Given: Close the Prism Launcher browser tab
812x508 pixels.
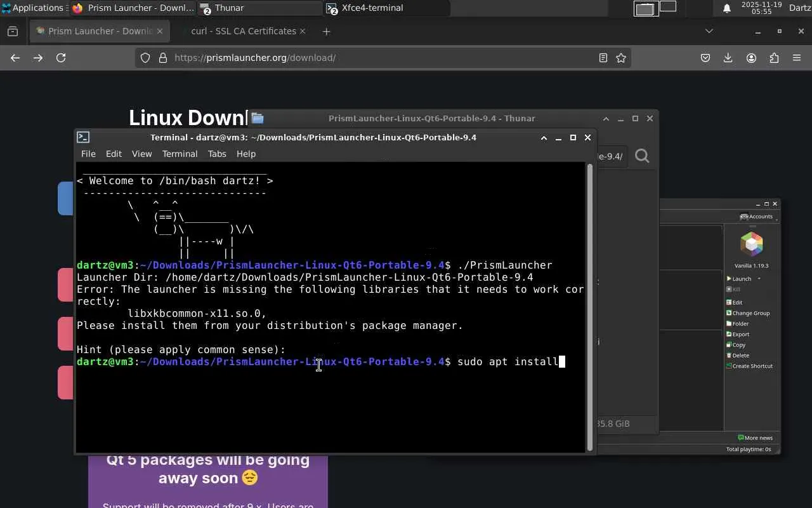Looking at the screenshot, I should click(x=160, y=31).
